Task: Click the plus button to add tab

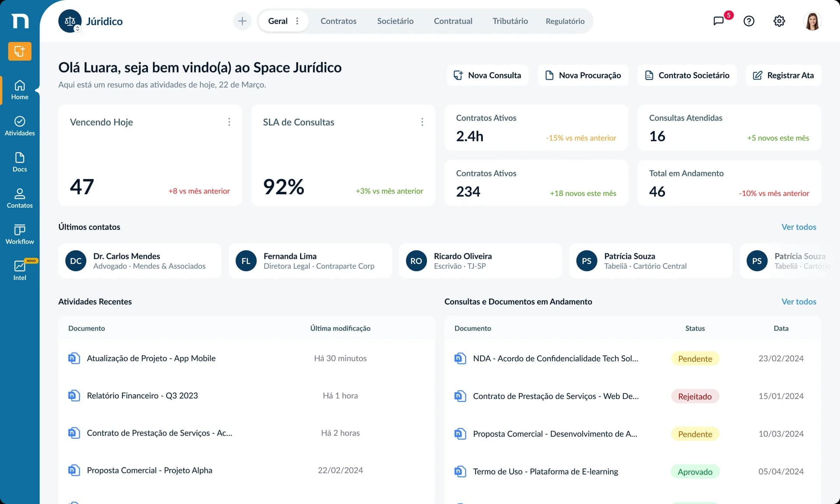Action: coord(242,21)
